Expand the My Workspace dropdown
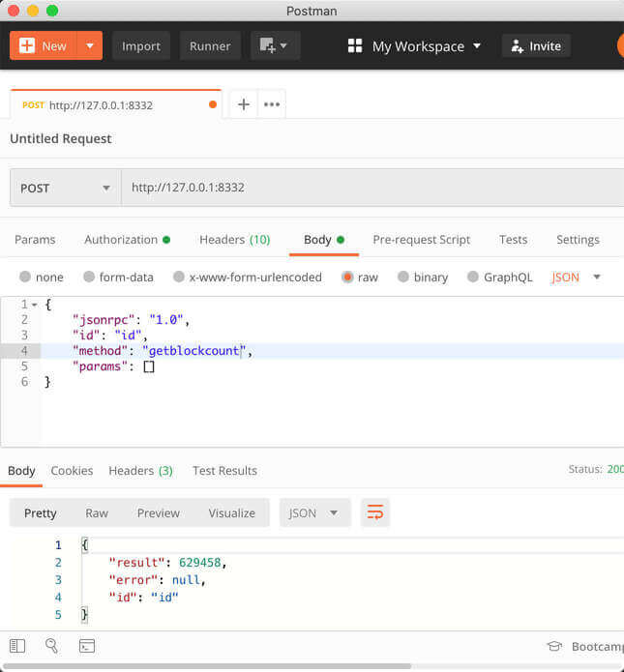This screenshot has width=624, height=672. point(414,45)
